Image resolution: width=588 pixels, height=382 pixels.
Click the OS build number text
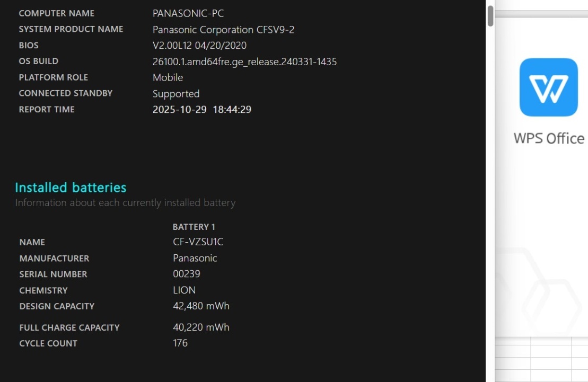(244, 61)
